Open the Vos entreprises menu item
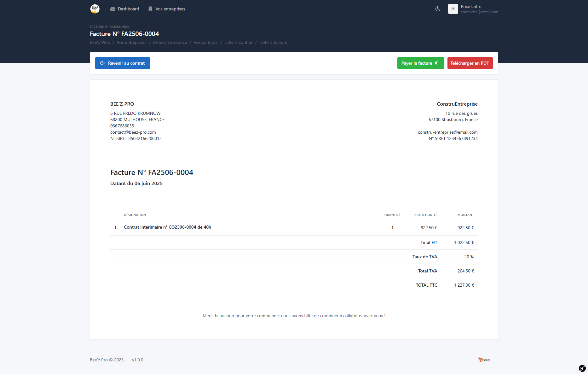This screenshot has height=374, width=588. [170, 9]
